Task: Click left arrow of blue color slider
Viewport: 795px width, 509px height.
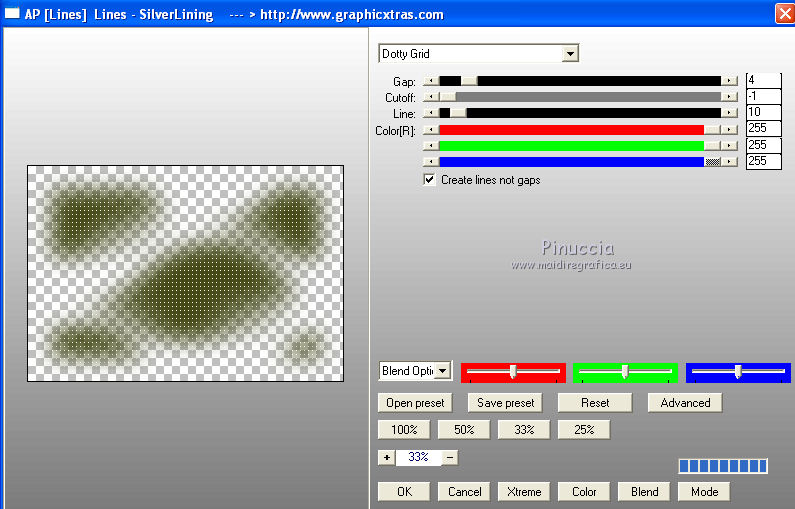Action: [x=431, y=162]
